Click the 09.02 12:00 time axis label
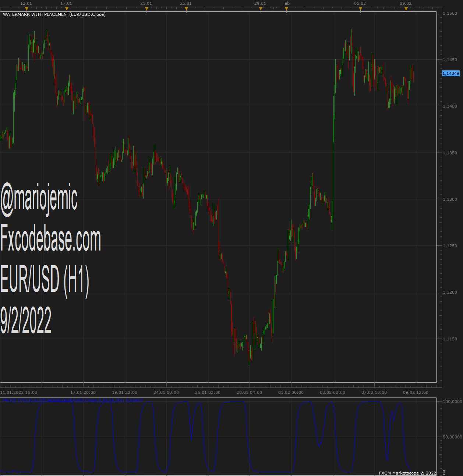 pyautogui.click(x=416, y=392)
